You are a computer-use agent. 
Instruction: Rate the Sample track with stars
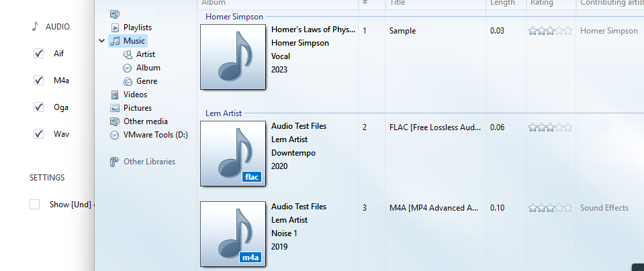tap(550, 31)
